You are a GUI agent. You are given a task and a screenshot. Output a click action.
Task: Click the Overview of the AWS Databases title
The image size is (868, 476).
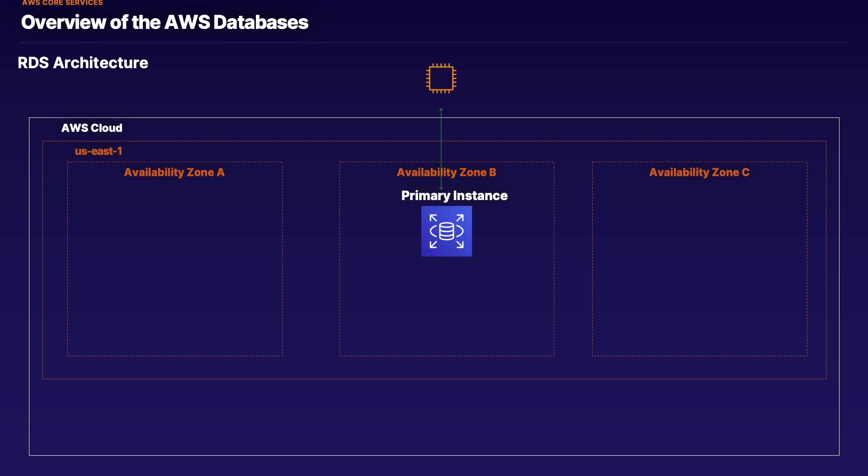point(165,23)
